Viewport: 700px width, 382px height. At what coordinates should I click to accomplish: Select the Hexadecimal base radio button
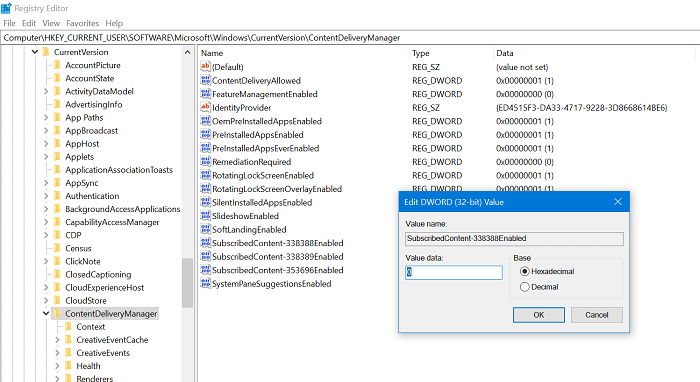point(525,271)
